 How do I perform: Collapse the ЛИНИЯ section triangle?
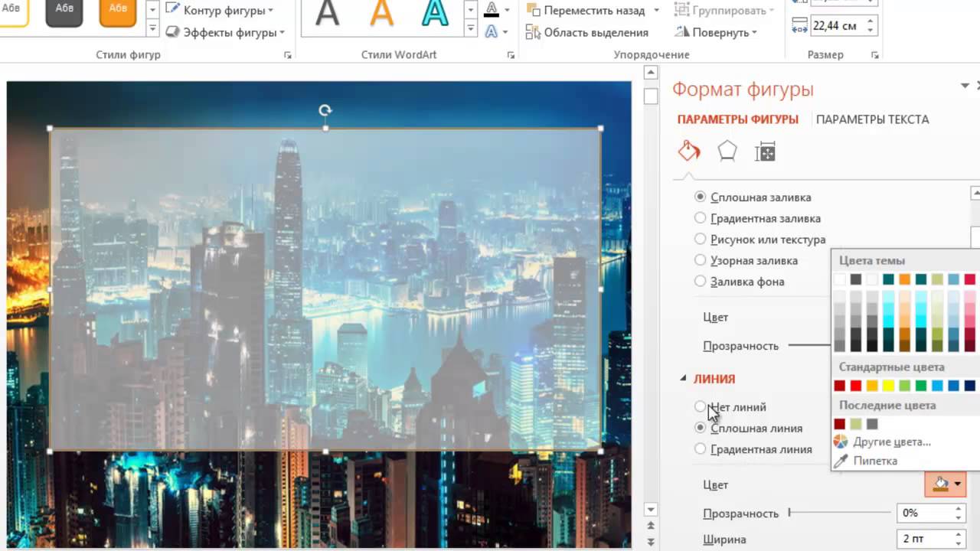tap(683, 378)
